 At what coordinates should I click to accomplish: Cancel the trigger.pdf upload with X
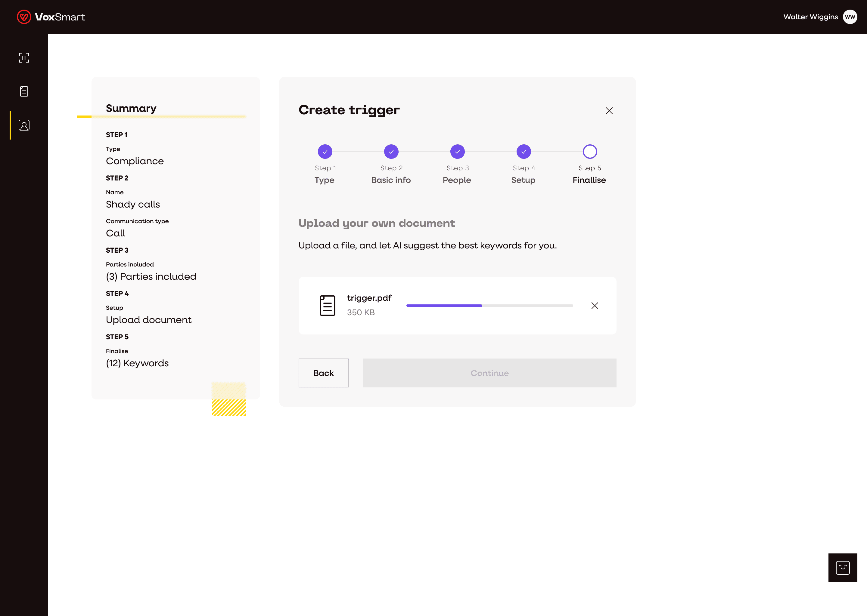[595, 306]
